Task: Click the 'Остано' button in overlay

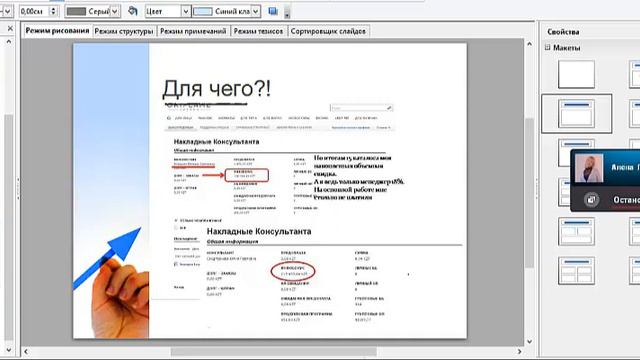Action: coord(626,200)
